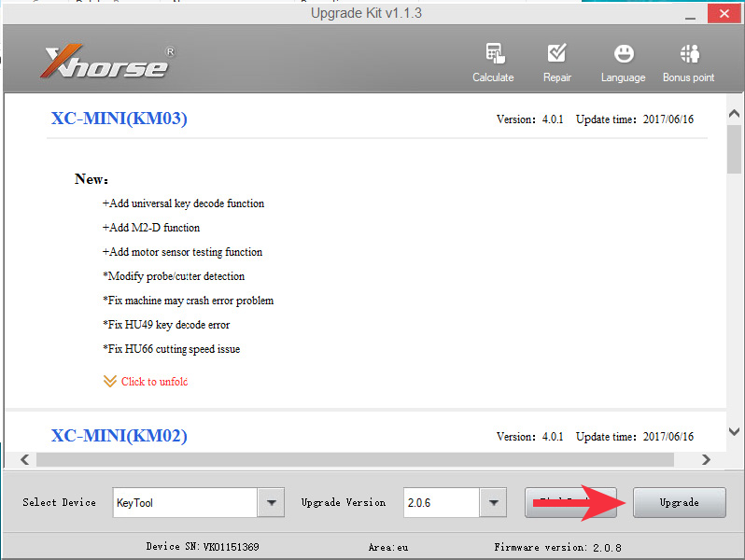Open Upgrade Version dropdown arrow
The image size is (745, 560).
pos(493,502)
